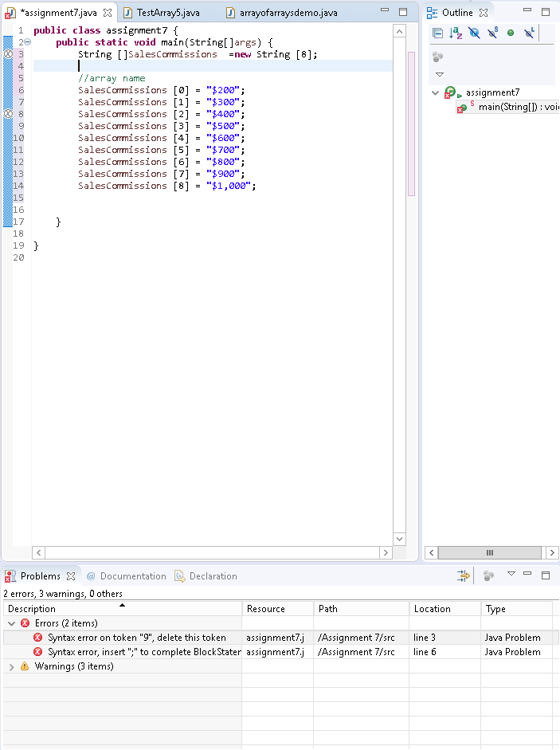Click the Focus on Active Task icon in Outline
560x750 pixels.
pos(437,57)
